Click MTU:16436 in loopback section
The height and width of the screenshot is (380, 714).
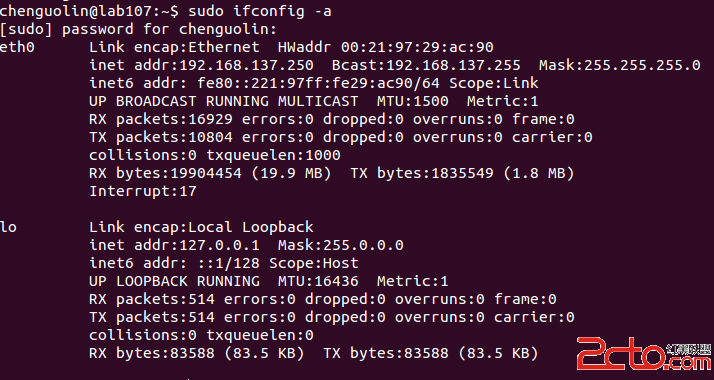pos(318,281)
